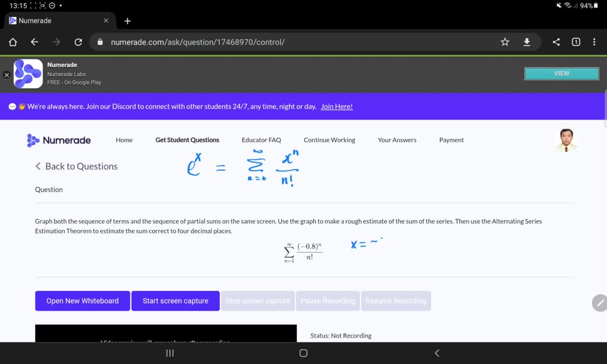Open Chrome three-dot overflow menu
This screenshot has height=364, width=607.
(594, 42)
